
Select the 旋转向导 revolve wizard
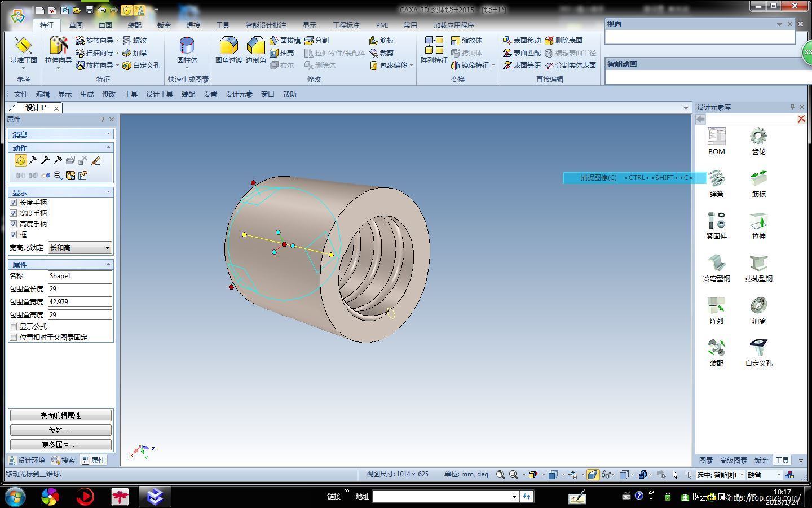point(95,41)
